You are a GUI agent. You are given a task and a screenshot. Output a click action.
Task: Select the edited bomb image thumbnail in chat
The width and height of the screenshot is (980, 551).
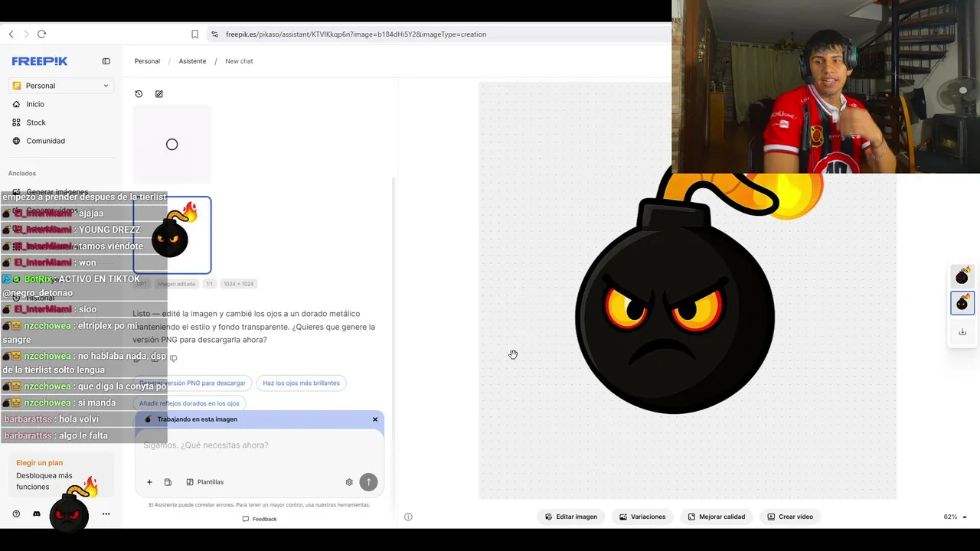(x=172, y=235)
